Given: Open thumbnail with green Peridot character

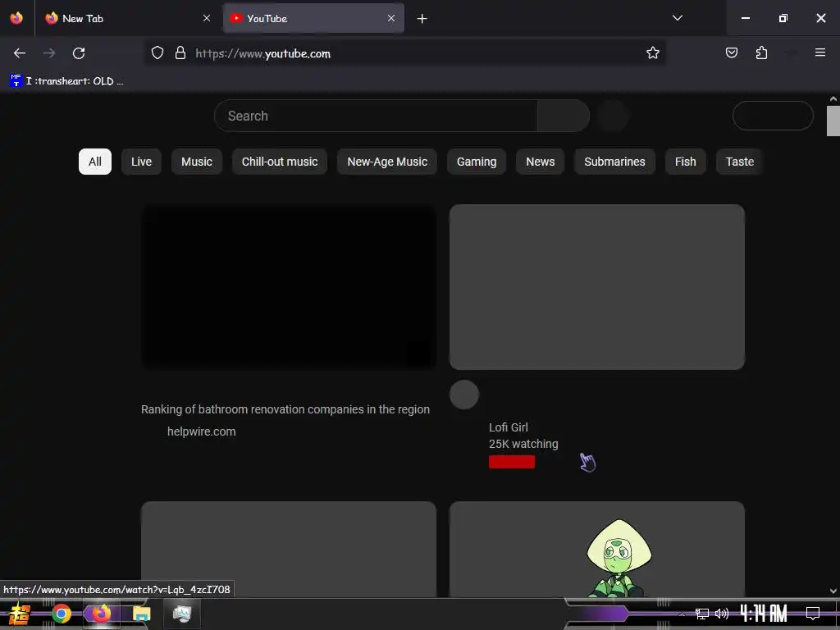Looking at the screenshot, I should (597, 549).
